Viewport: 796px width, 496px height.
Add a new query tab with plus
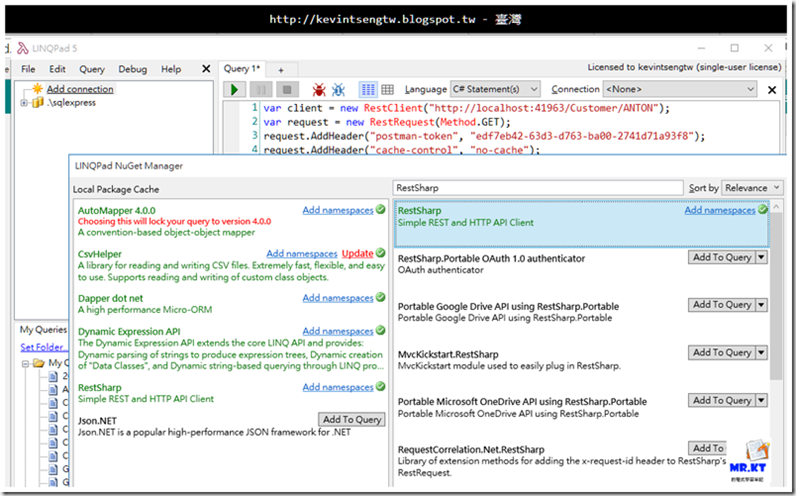pos(281,70)
